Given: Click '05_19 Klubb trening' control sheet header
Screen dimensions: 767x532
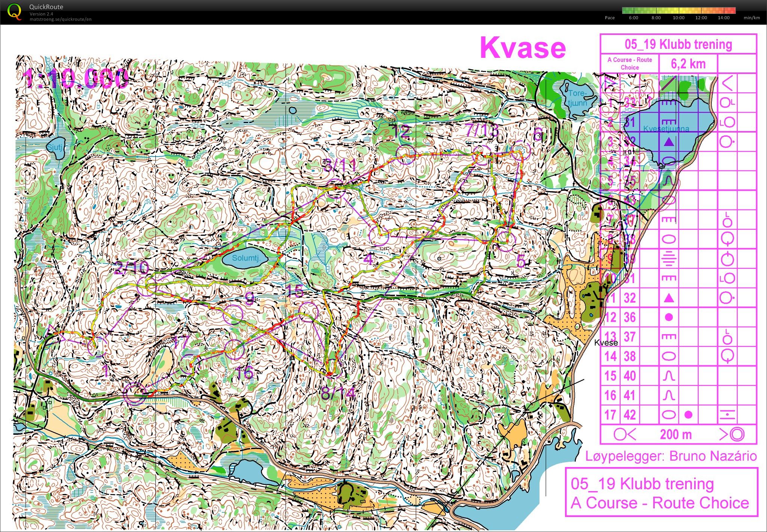Looking at the screenshot, I should click(x=678, y=44).
